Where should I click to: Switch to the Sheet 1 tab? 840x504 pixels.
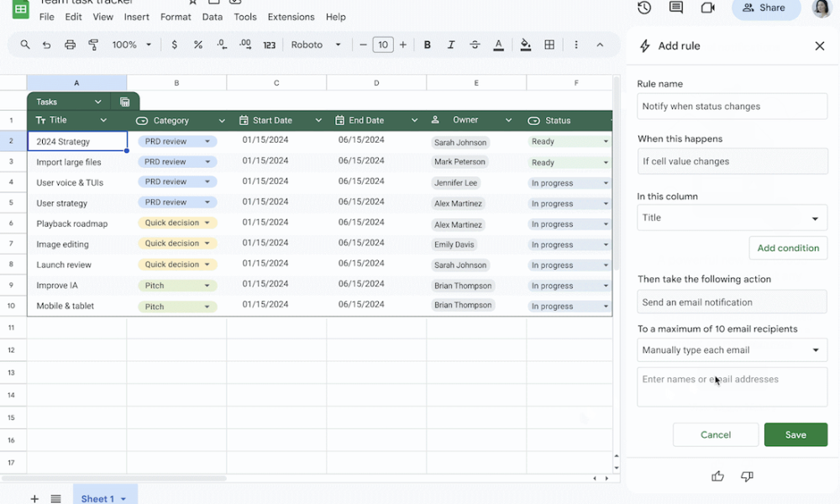click(97, 498)
